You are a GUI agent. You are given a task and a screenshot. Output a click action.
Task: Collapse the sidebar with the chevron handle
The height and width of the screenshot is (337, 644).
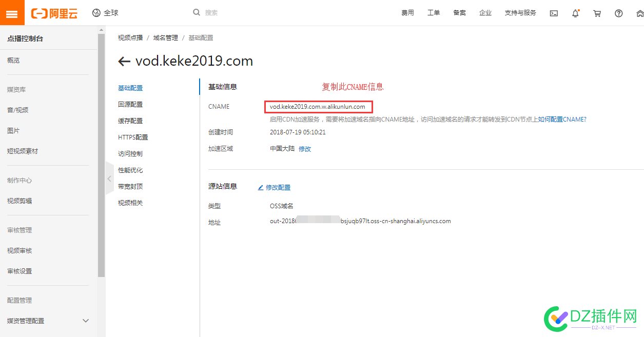pyautogui.click(x=109, y=179)
